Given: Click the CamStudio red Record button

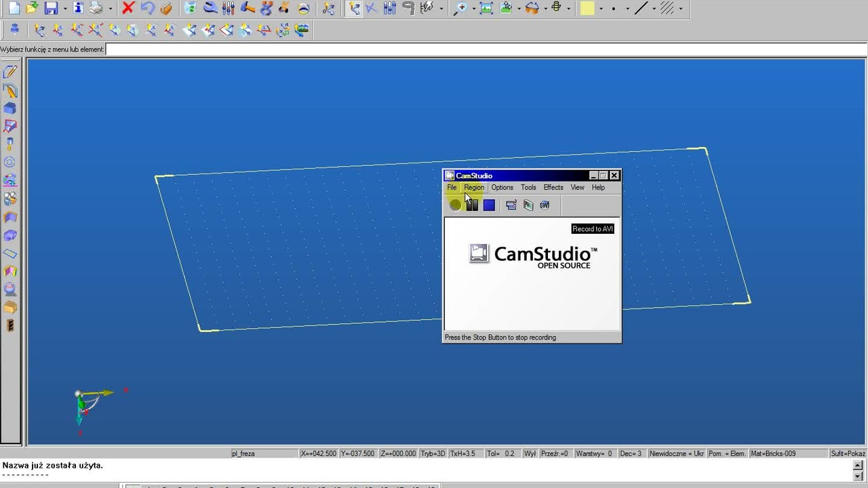Looking at the screenshot, I should coord(455,205).
